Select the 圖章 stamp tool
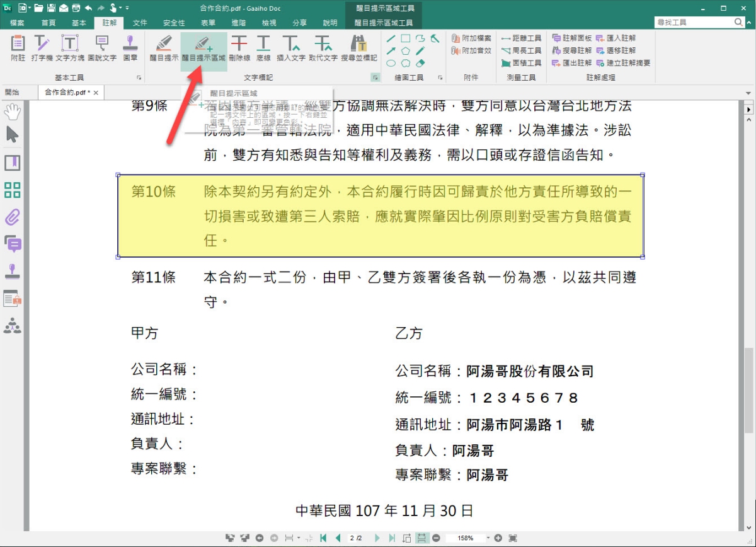 tap(130, 48)
